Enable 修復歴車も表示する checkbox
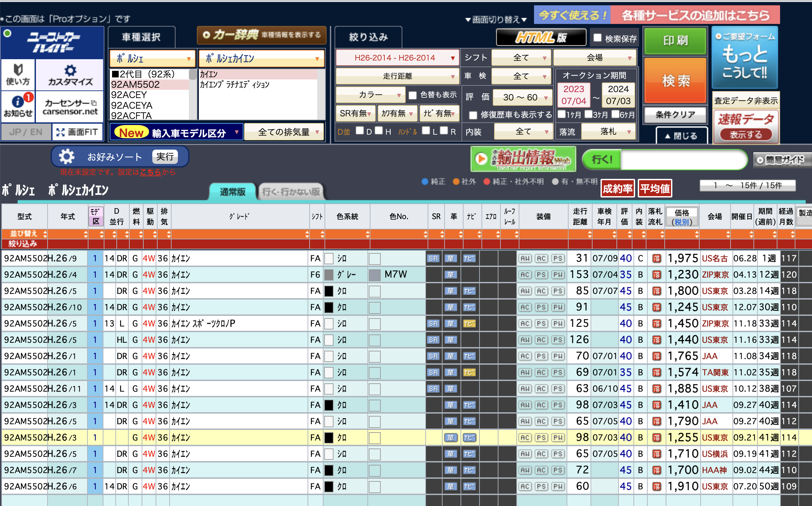This screenshot has height=506, width=812. coord(473,115)
